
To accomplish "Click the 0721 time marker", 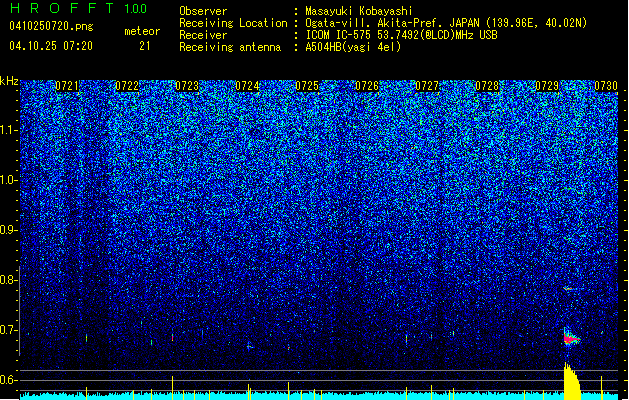I will (67, 86).
